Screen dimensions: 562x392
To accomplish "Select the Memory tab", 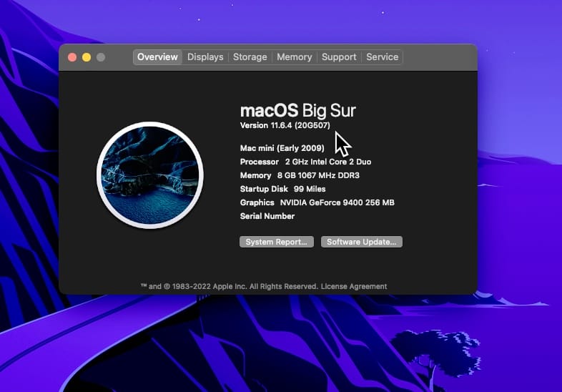I will (x=295, y=57).
